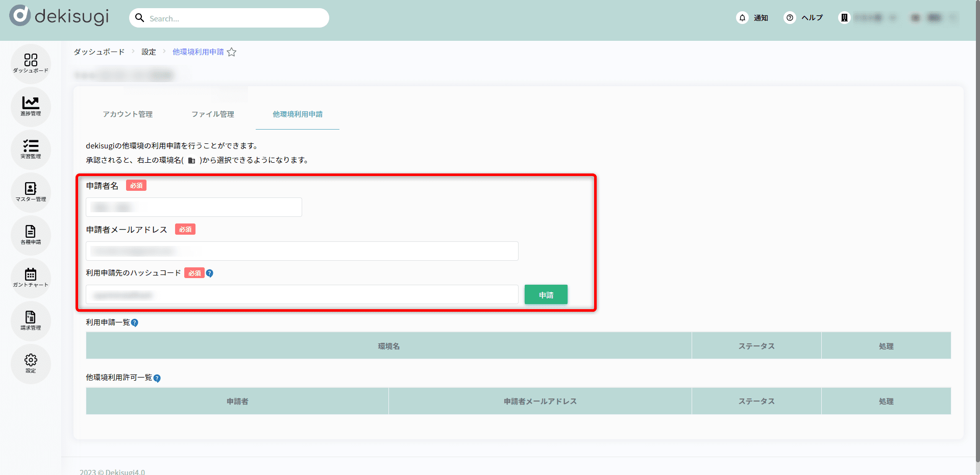Switch to the アカウント管理 tab
Image resolution: width=980 pixels, height=475 pixels.
coord(128,114)
